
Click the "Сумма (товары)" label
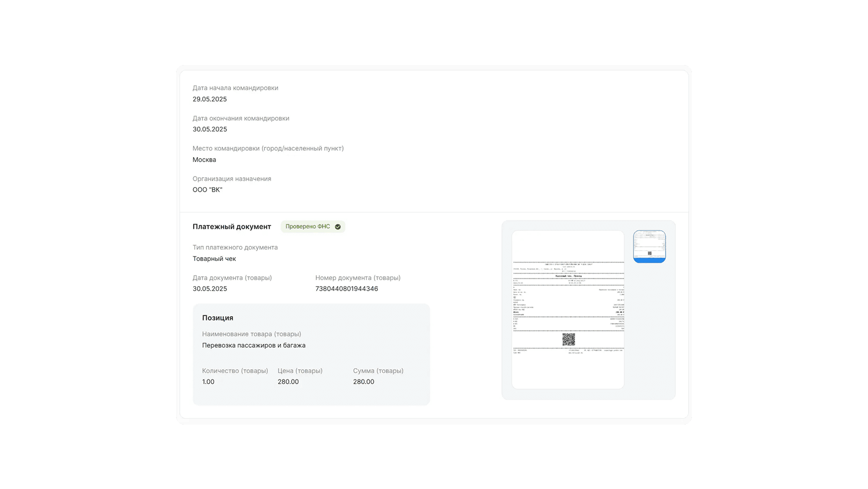click(x=378, y=371)
